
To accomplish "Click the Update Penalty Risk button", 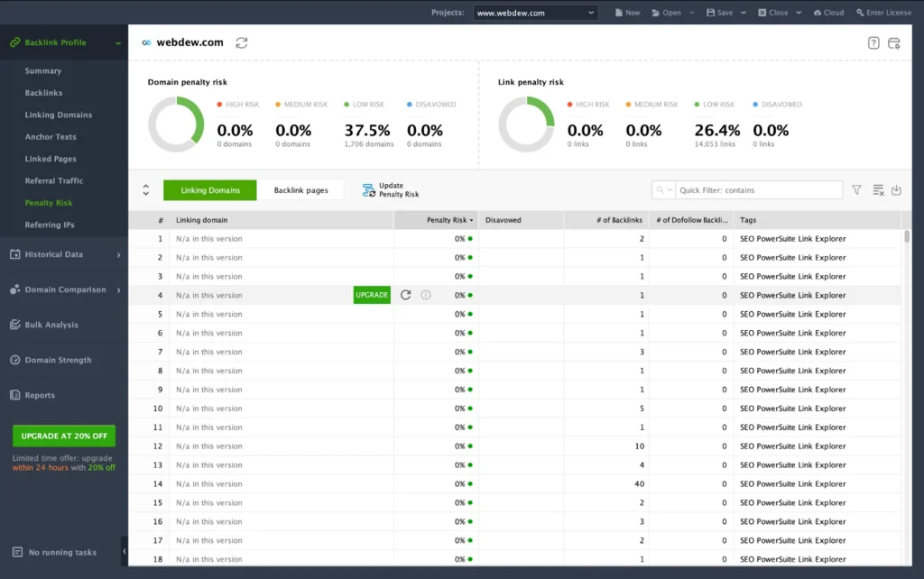I will click(392, 190).
